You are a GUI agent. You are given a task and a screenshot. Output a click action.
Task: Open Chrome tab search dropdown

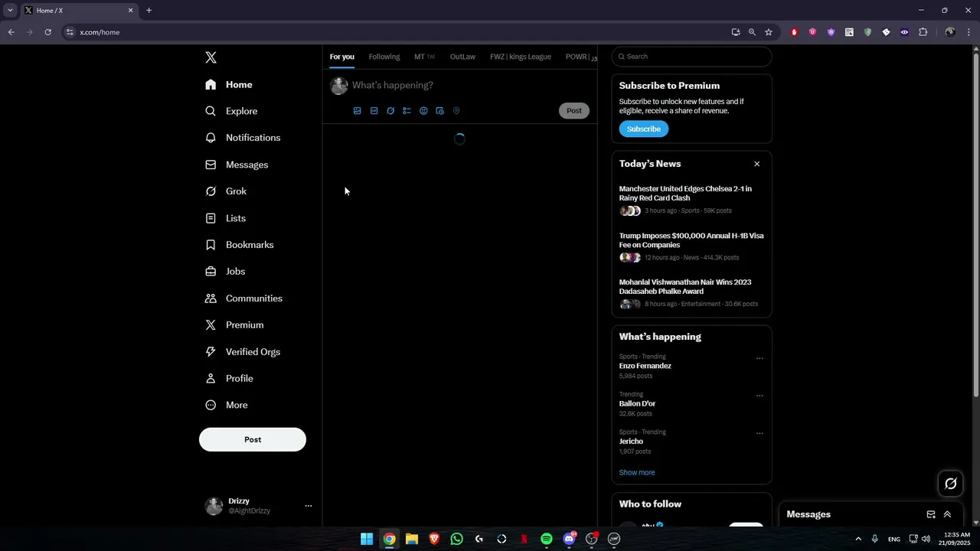coord(10,11)
